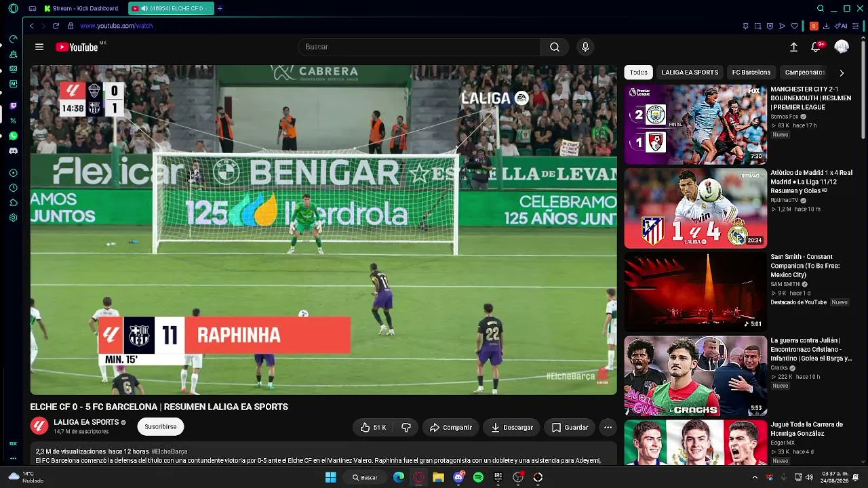The height and width of the screenshot is (488, 868).
Task: Open the weather widget showing 14°C Nublado
Action: pyautogui.click(x=26, y=477)
